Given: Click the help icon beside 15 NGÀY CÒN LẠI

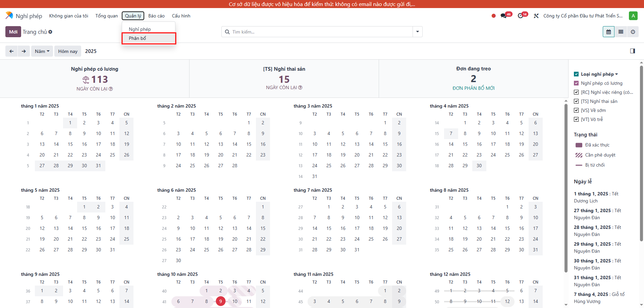Looking at the screenshot, I should click(x=300, y=87).
